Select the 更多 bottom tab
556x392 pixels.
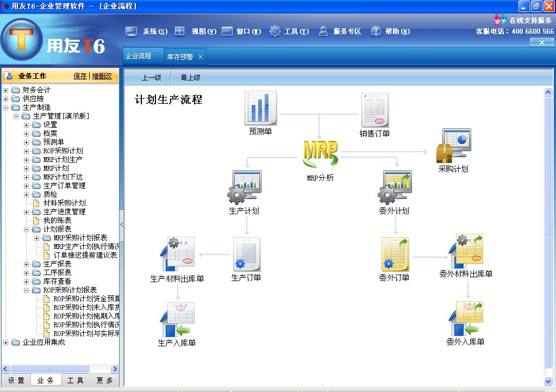coord(104,380)
